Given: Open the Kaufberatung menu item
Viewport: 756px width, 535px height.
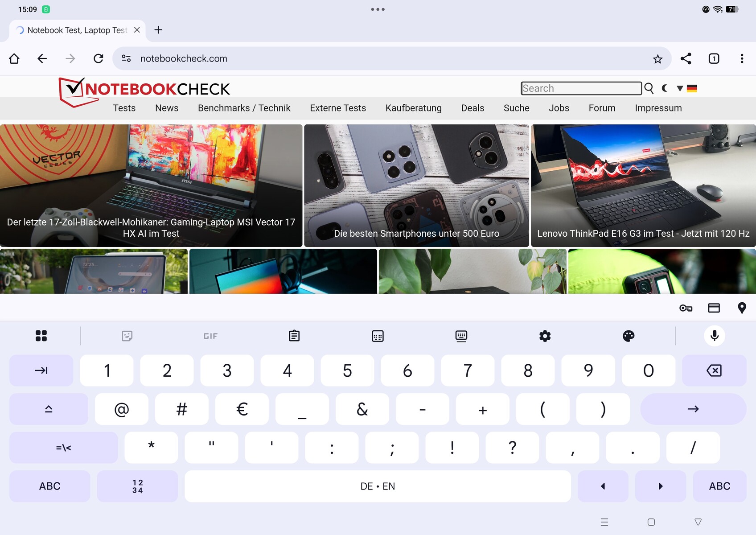Looking at the screenshot, I should click(x=414, y=108).
